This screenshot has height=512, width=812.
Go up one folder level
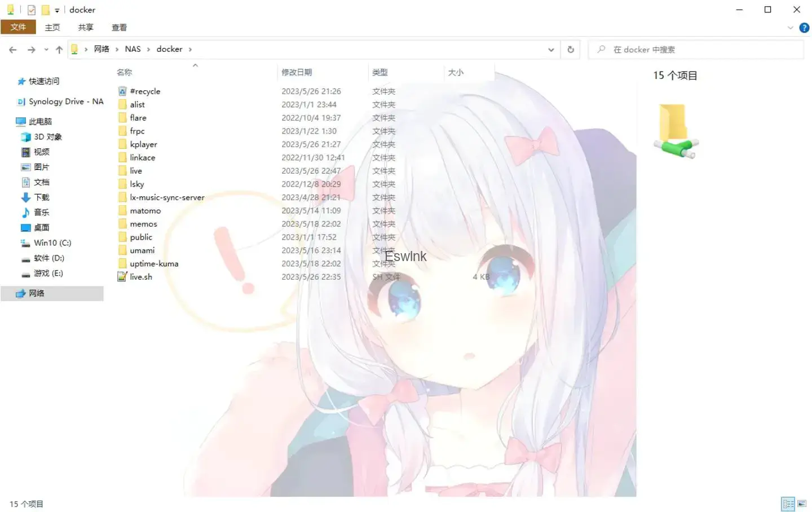point(59,50)
